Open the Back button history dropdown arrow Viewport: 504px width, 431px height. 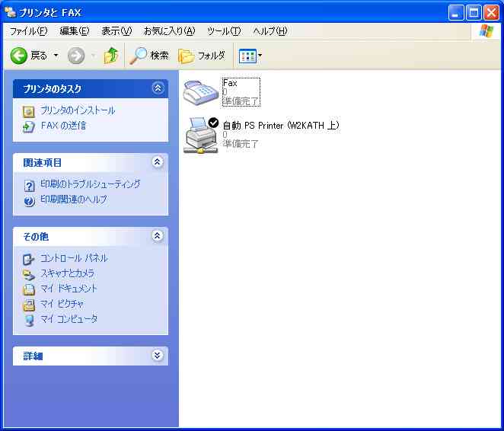click(x=56, y=56)
